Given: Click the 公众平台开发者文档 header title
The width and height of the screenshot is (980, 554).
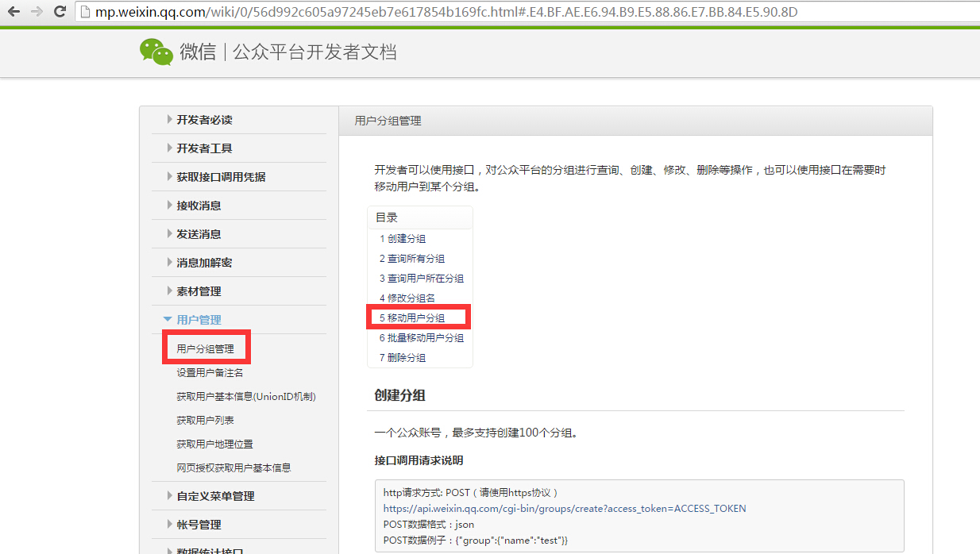Looking at the screenshot, I should coord(315,52).
